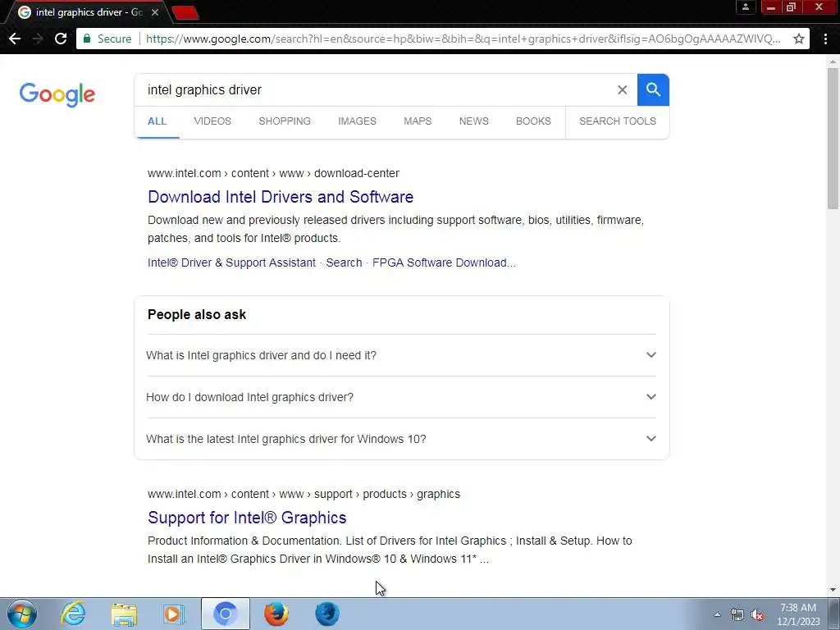Open 'FPGA Software Download...' sitelink

[x=444, y=262]
